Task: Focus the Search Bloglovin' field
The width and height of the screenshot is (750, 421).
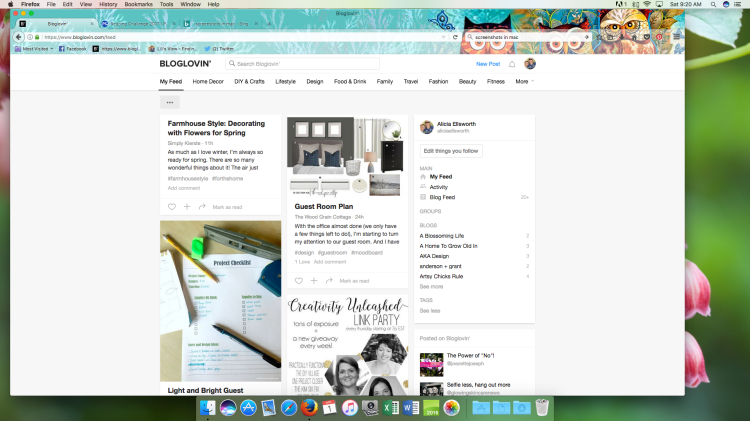Action: pyautogui.click(x=303, y=64)
